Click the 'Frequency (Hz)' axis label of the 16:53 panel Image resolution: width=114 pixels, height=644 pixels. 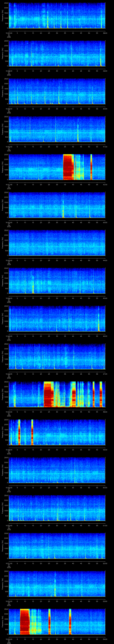point(3,621)
